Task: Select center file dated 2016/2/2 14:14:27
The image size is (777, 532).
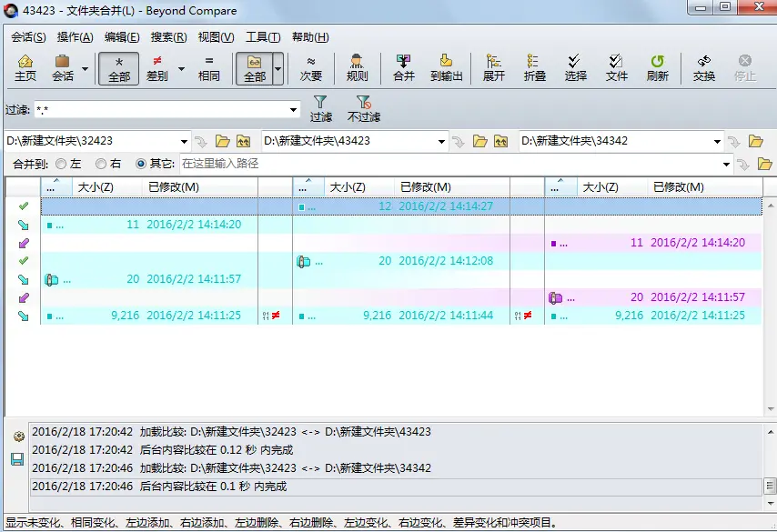Action: 401,206
